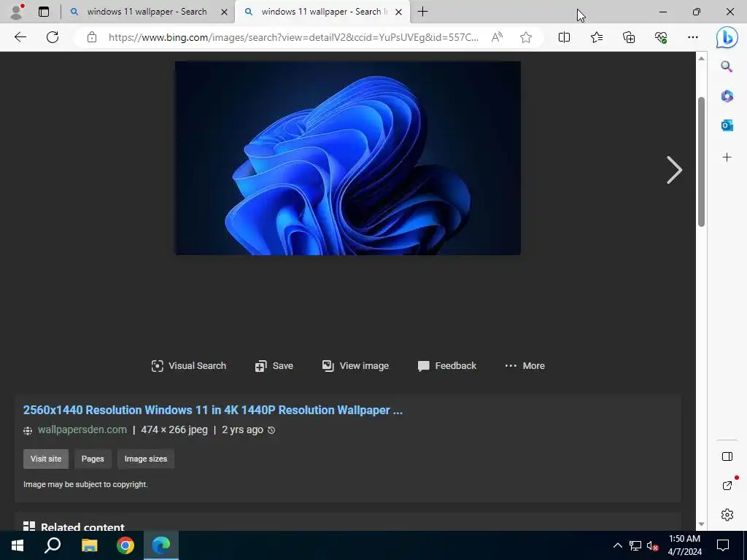Save the image to collection
Viewport: 747px width, 560px height.
pos(274,366)
